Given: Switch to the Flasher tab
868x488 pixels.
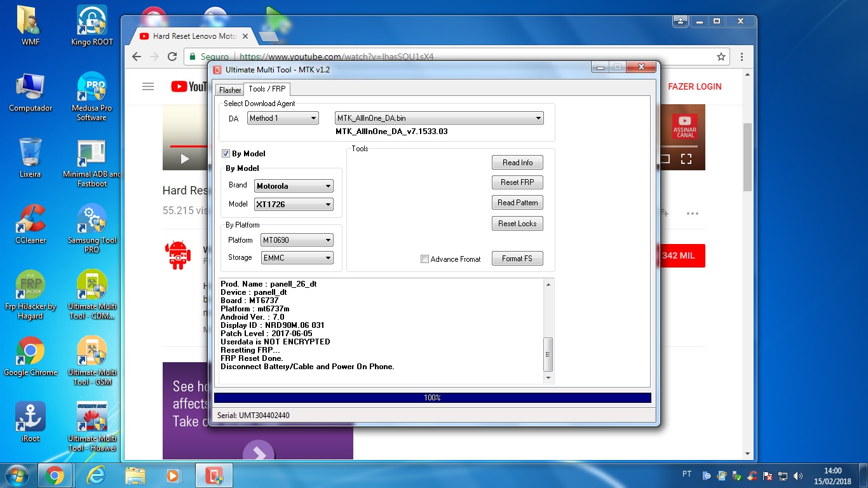Looking at the screenshot, I should point(230,90).
